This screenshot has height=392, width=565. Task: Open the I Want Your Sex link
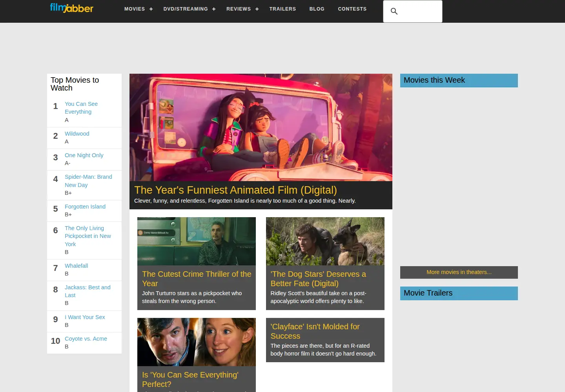click(85, 317)
